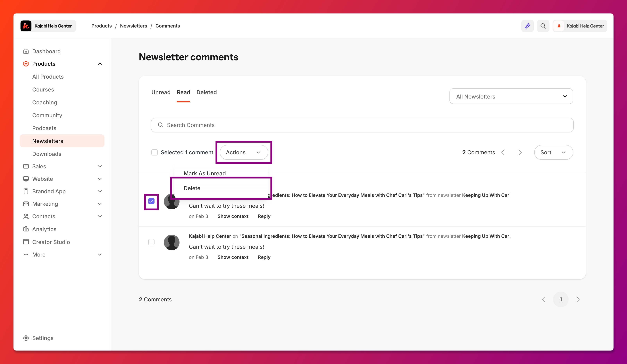Expand the Contacts section chevron
The image size is (627, 364).
click(100, 216)
